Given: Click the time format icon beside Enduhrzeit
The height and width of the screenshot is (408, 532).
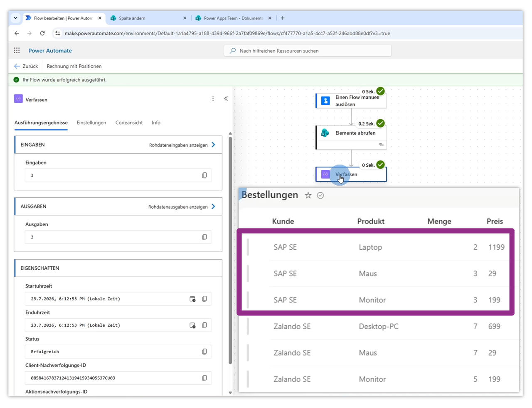Looking at the screenshot, I should tap(192, 325).
